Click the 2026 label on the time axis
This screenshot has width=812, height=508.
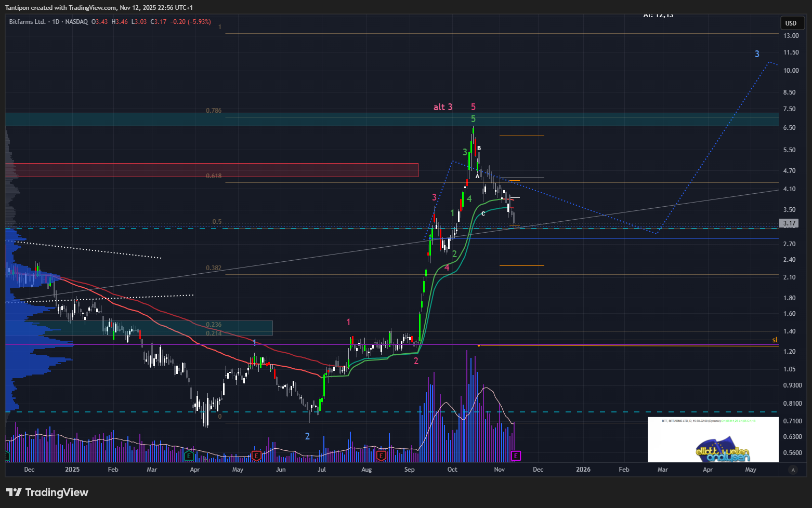pos(583,470)
